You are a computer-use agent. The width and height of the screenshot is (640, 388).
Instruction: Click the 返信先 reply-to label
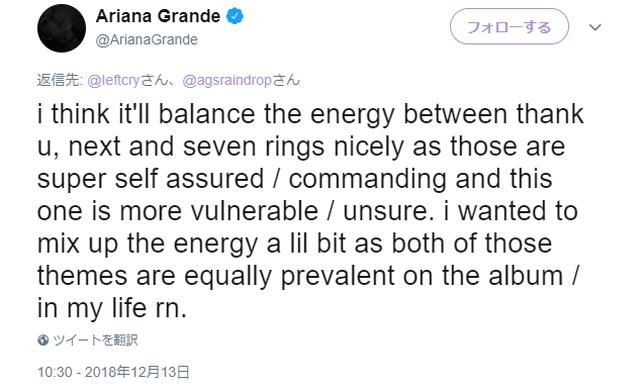pos(60,80)
